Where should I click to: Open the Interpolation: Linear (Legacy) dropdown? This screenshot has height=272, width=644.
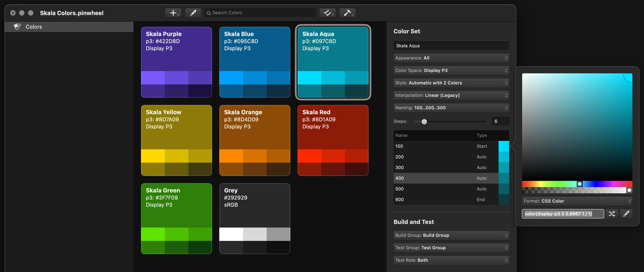pos(451,95)
